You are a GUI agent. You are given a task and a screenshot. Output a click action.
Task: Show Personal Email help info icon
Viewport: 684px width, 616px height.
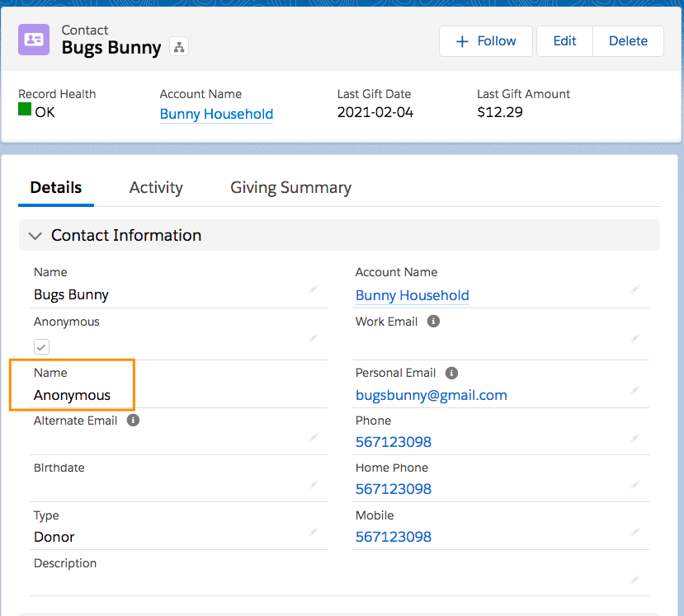[451, 373]
